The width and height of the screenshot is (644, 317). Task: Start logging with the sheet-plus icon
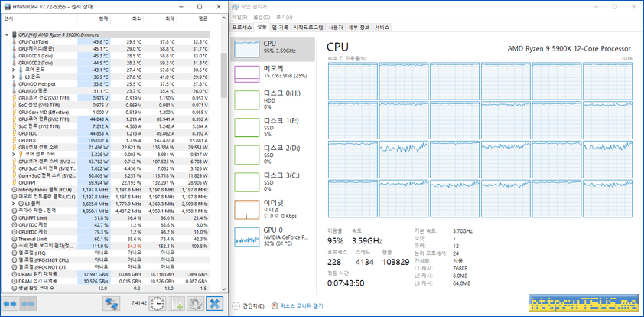click(x=177, y=303)
